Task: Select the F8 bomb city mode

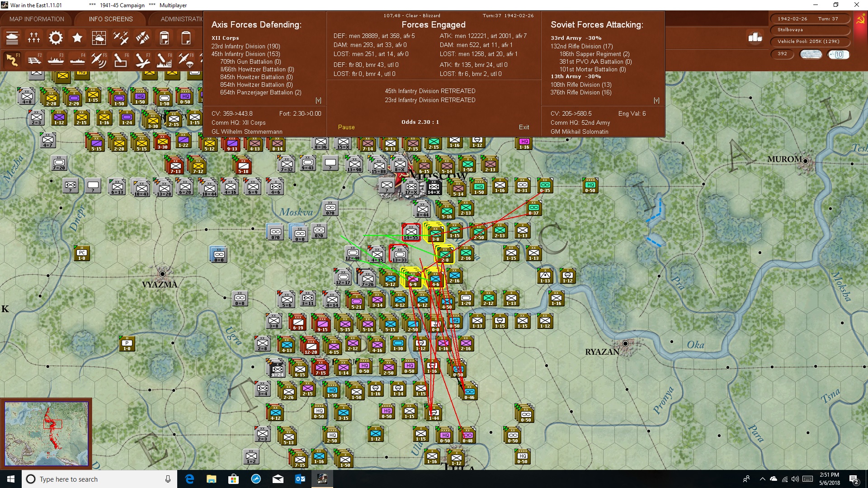Action: 164,60
